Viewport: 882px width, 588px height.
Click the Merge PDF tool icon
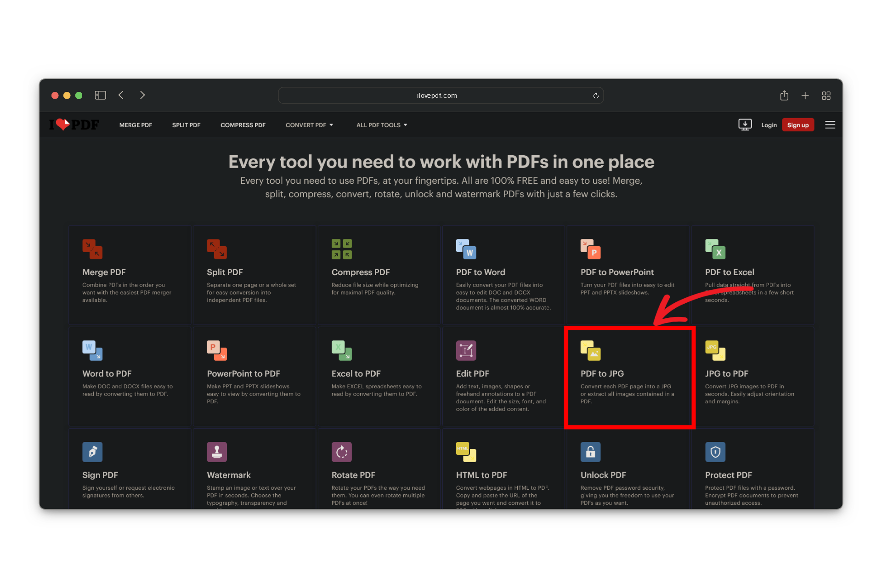tap(92, 249)
